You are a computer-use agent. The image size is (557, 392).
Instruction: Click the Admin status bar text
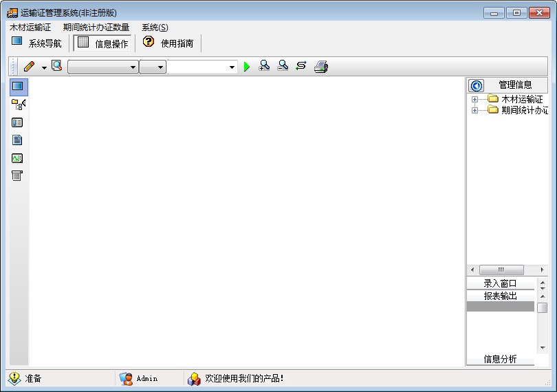[147, 378]
